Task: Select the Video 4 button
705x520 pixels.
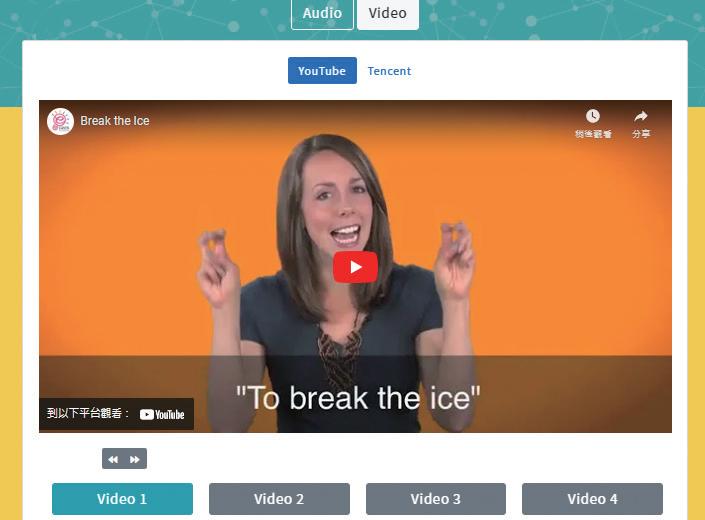Action: point(592,499)
